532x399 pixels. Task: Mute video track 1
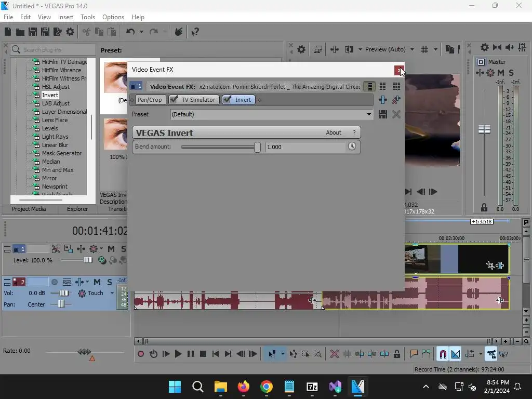pos(111,249)
